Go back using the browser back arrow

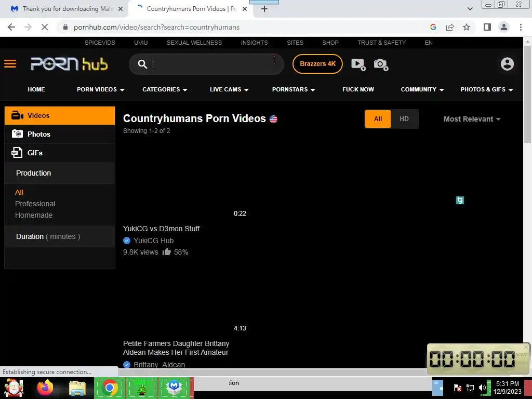[x=11, y=27]
